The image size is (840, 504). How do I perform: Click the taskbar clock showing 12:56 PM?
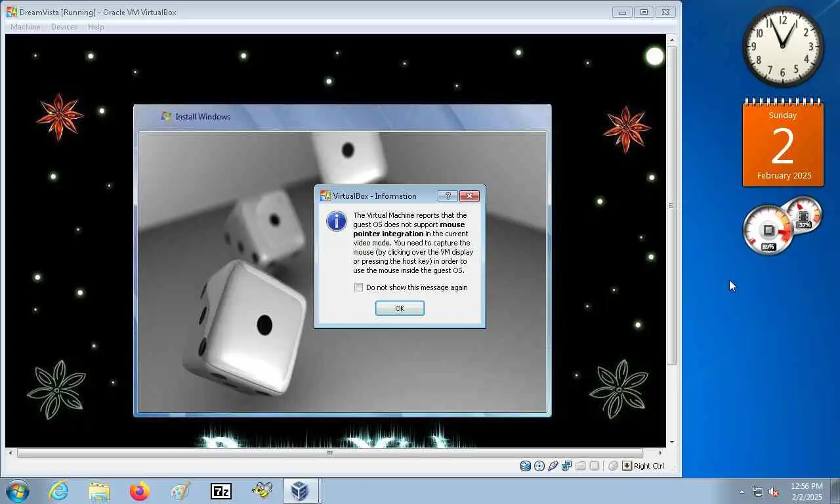[807, 492]
